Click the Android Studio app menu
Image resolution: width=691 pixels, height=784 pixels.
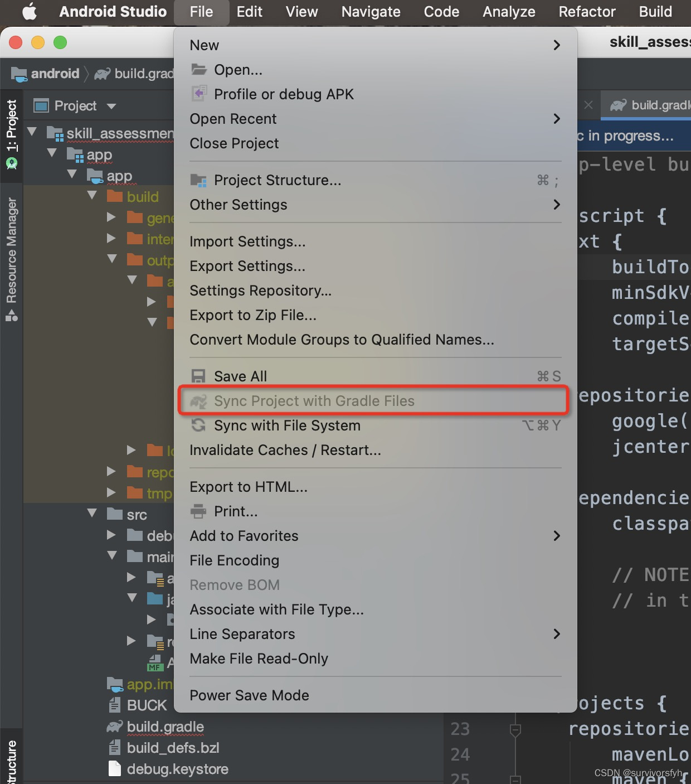pyautogui.click(x=113, y=12)
